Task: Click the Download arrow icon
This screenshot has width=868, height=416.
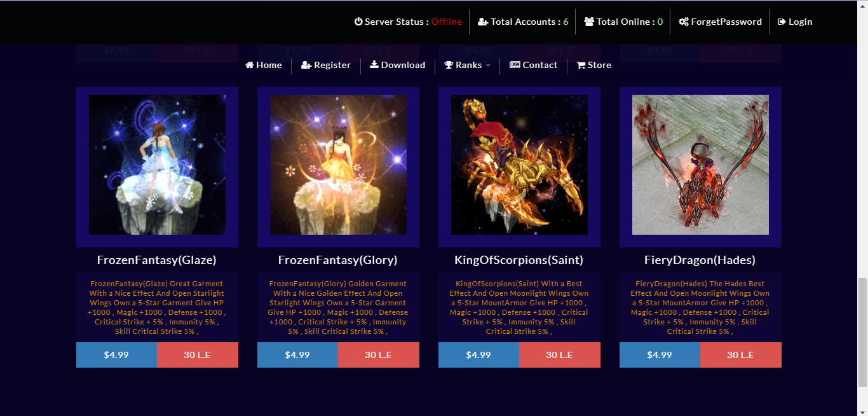Action: point(374,65)
